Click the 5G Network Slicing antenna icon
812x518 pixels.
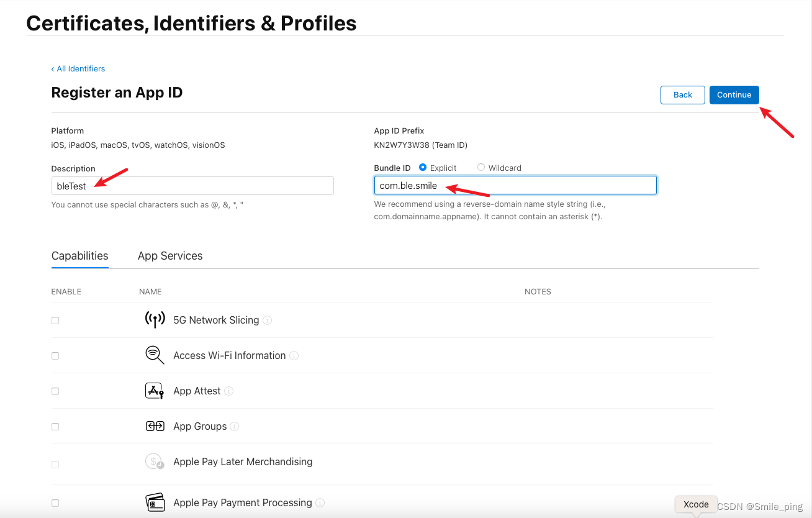(x=155, y=320)
